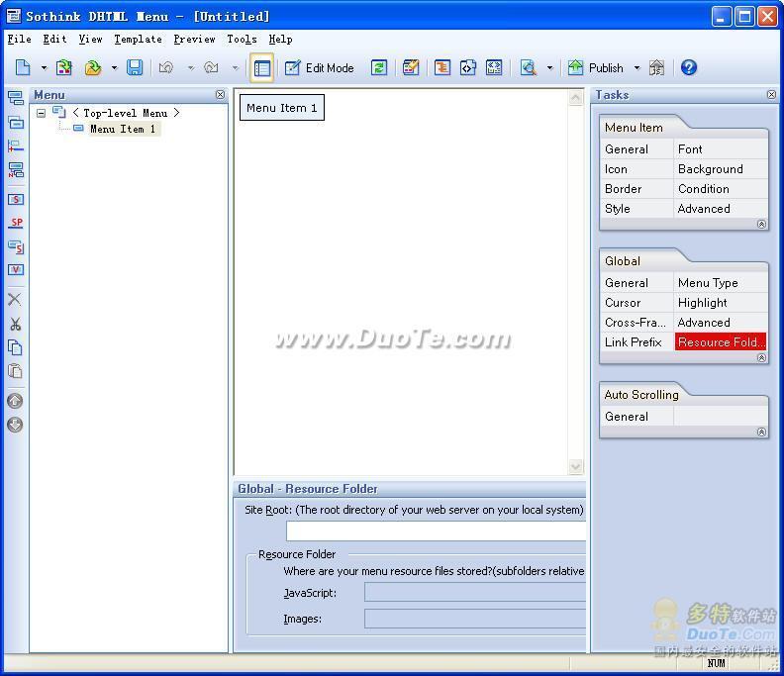
Task: Collapse the Top-level Menu tree node
Action: 41,113
